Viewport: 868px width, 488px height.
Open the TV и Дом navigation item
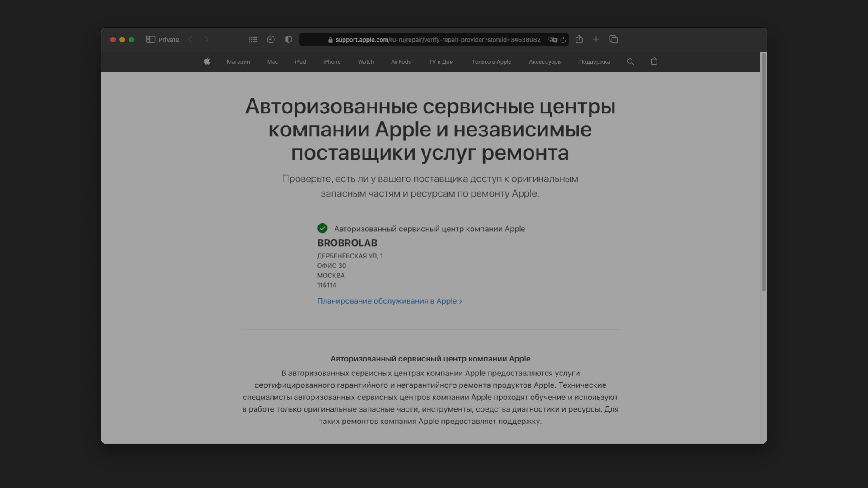click(441, 62)
